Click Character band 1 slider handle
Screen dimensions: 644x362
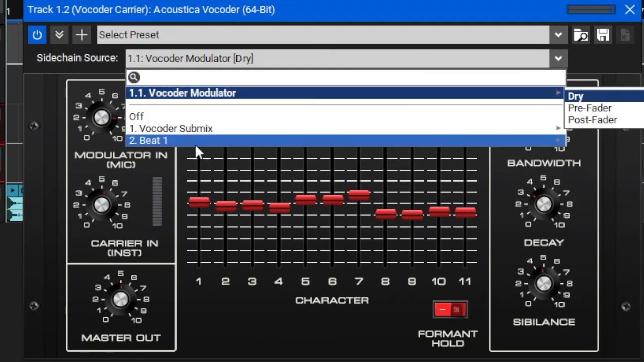[199, 202]
